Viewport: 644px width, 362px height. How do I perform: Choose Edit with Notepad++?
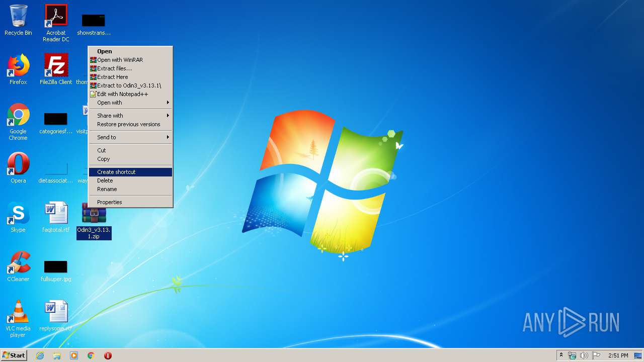(130, 94)
